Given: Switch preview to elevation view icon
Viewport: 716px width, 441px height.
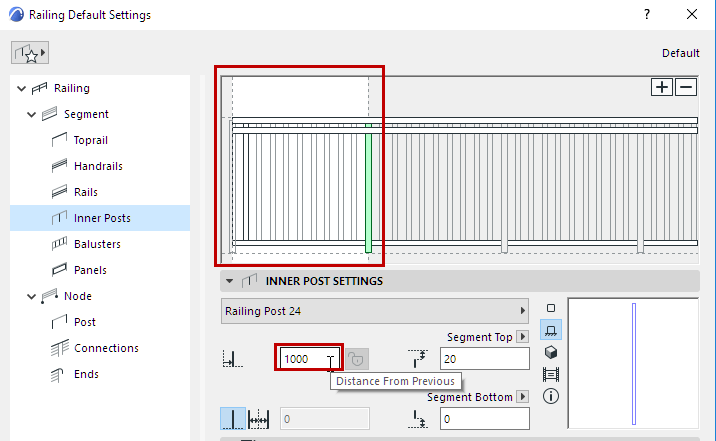Looking at the screenshot, I should 551,330.
